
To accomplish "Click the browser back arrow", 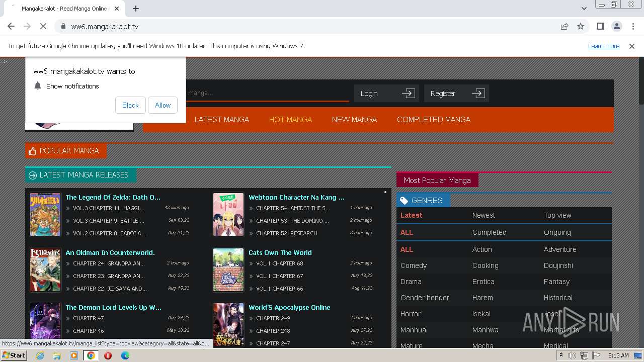I will [x=11, y=26].
